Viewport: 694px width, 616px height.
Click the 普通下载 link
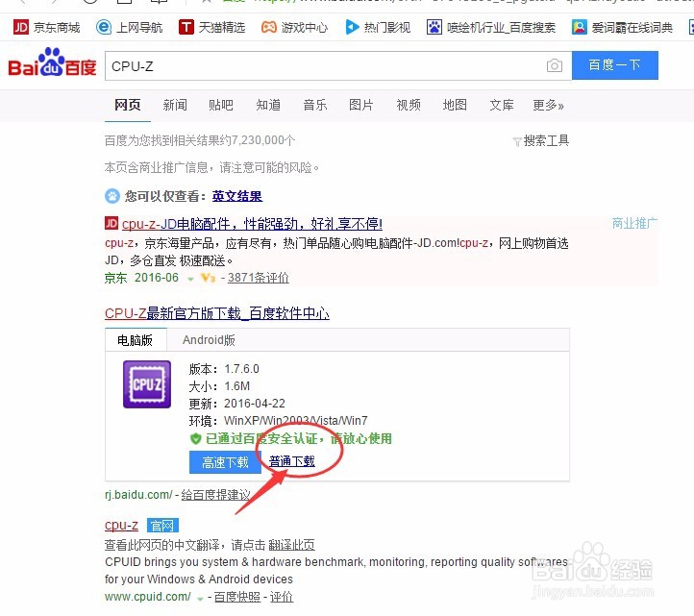[x=292, y=461]
